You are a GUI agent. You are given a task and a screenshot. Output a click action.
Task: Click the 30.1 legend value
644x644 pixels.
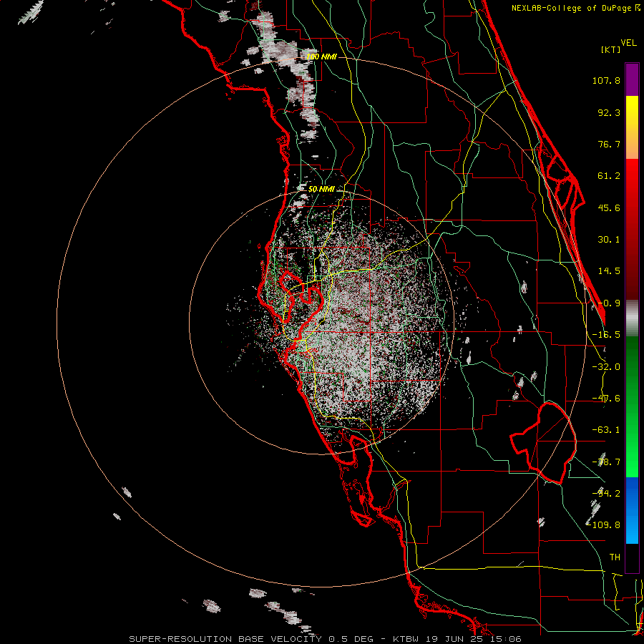[609, 240]
